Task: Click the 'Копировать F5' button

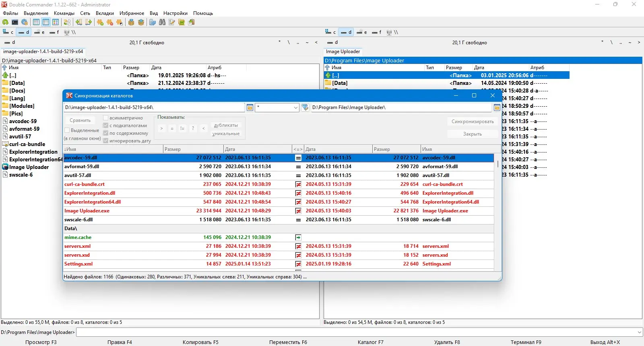Action: (200, 342)
